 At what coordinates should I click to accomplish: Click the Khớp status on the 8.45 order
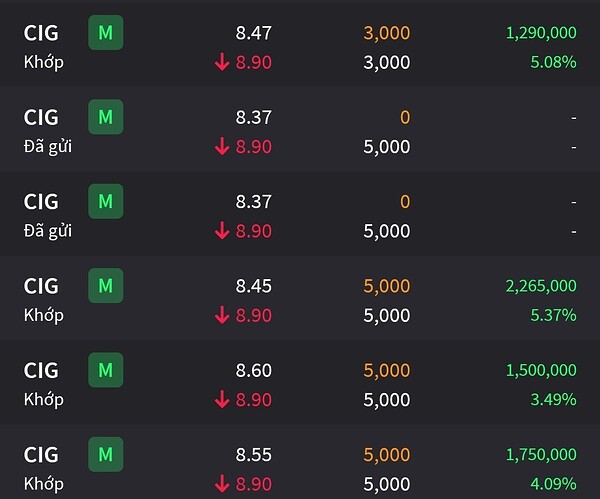click(43, 315)
